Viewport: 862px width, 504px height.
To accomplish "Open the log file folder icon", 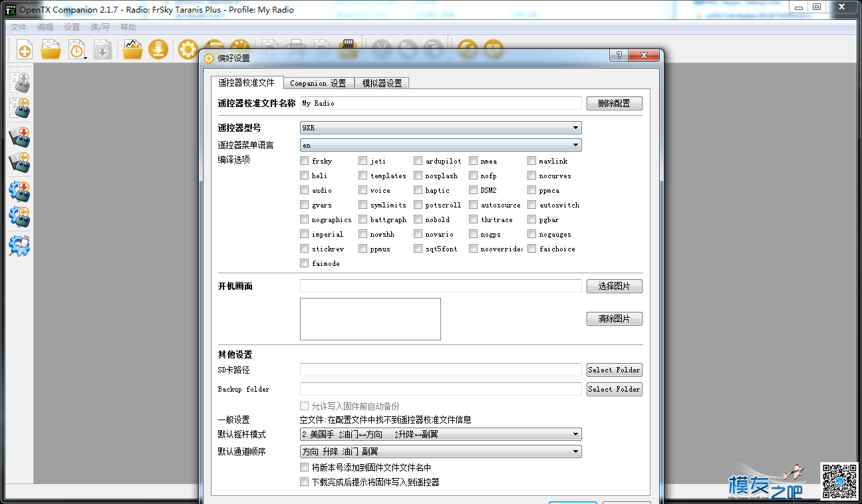I will 132,50.
